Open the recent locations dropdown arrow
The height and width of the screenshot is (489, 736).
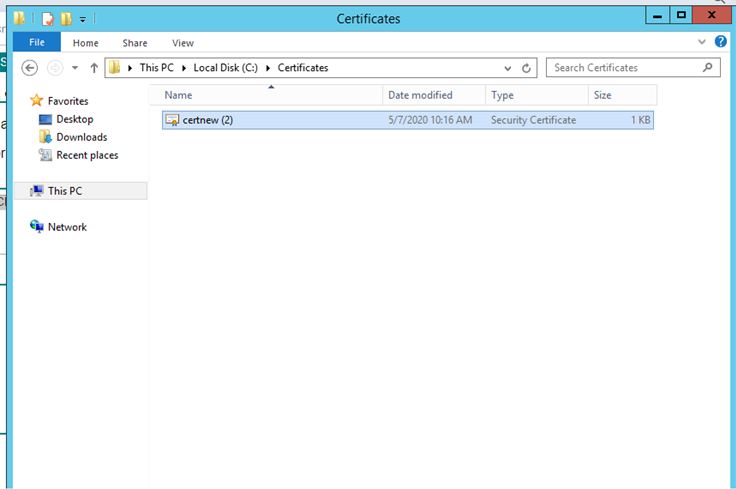click(x=75, y=68)
